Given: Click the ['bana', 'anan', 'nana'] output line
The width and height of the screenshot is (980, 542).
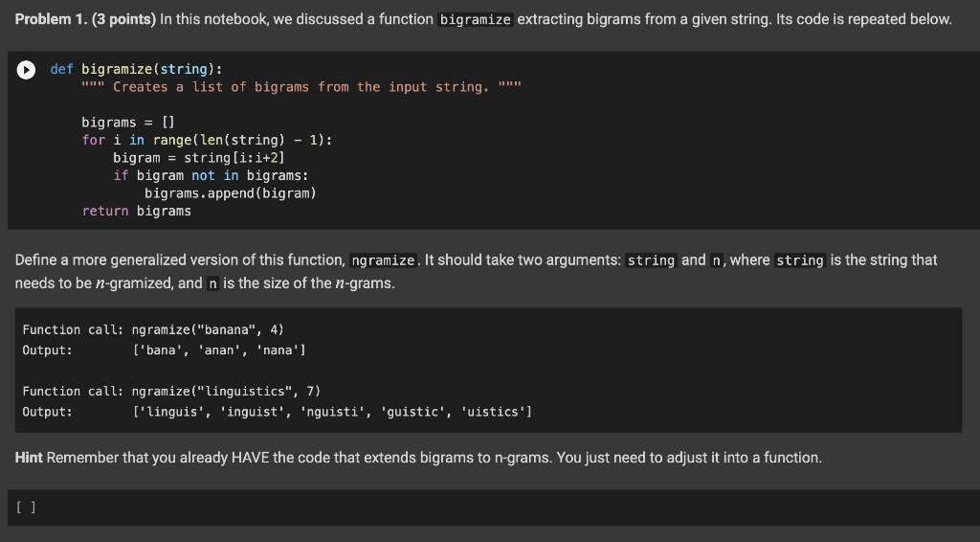Looking at the screenshot, I should 219,350.
